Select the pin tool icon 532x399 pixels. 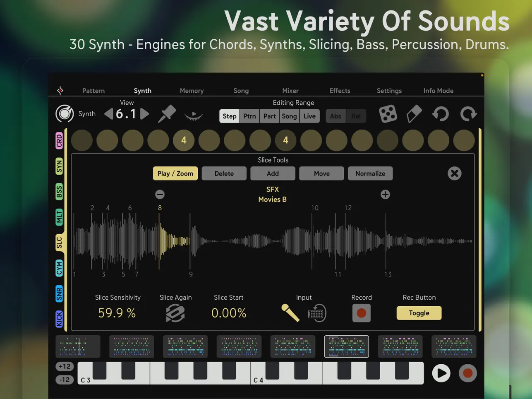tap(167, 114)
